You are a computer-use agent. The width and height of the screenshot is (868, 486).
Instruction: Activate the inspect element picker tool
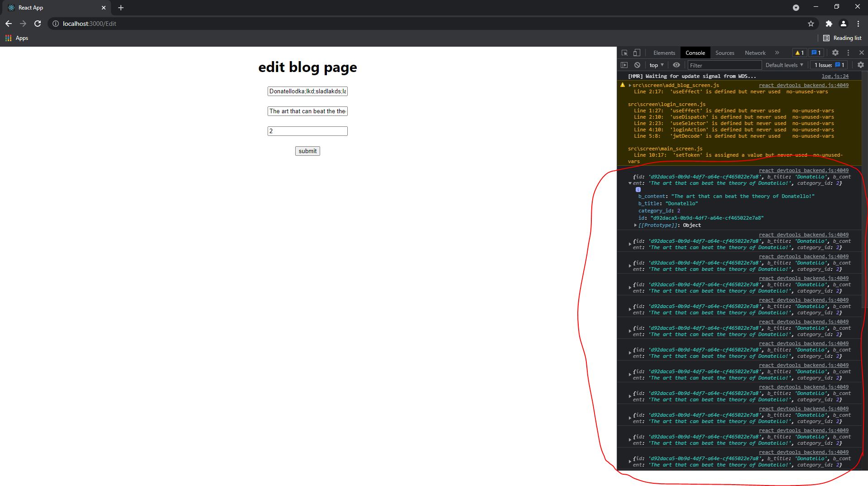624,53
